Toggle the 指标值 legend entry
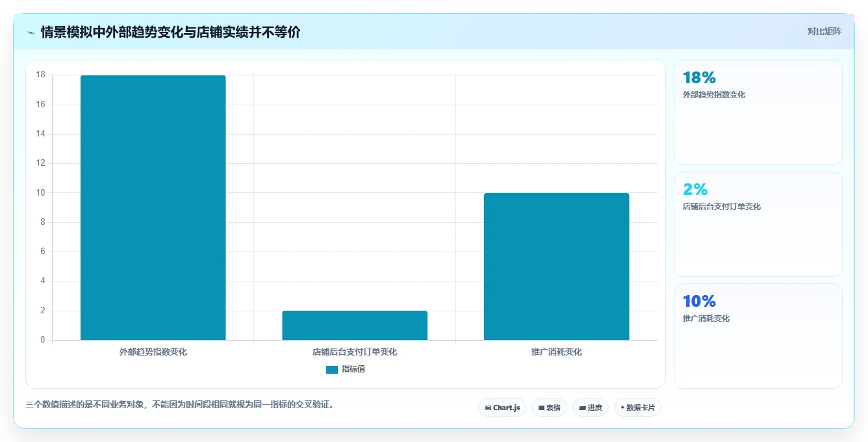The width and height of the screenshot is (868, 442). [346, 369]
